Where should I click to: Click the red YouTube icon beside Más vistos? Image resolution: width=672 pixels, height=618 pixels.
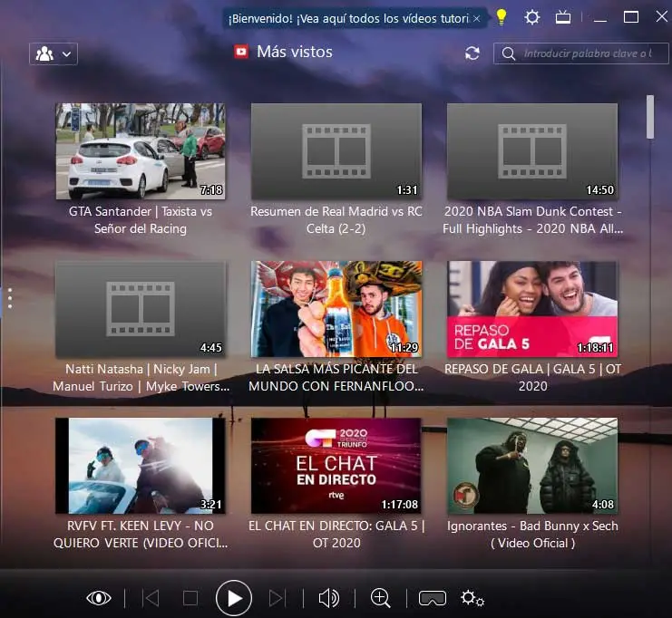(241, 52)
